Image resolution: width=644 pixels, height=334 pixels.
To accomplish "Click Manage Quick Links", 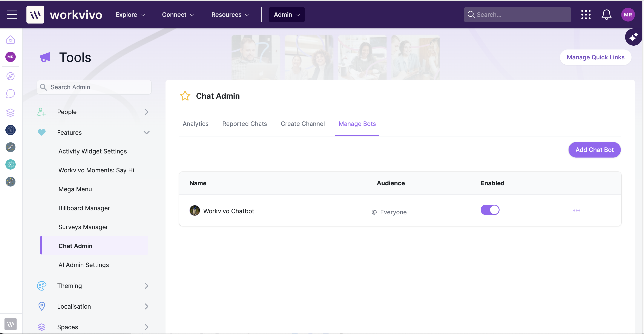I will coord(595,57).
